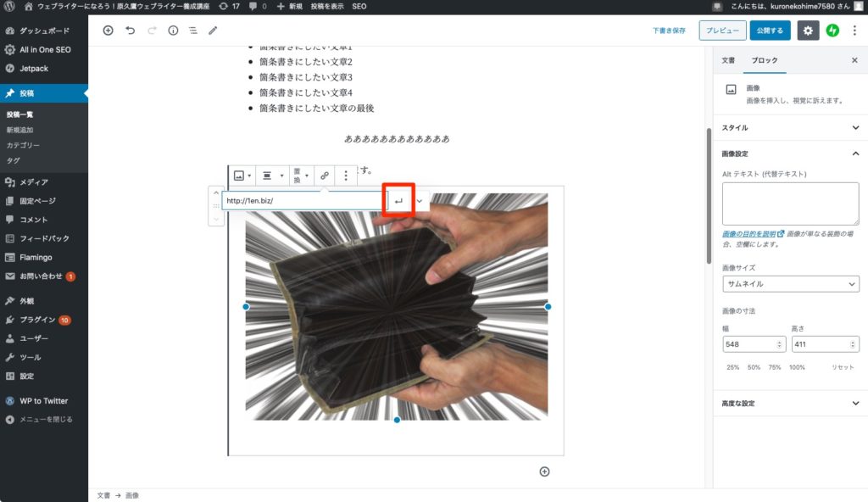Open the editor more options menu
Image resolution: width=868 pixels, height=502 pixels.
click(854, 31)
